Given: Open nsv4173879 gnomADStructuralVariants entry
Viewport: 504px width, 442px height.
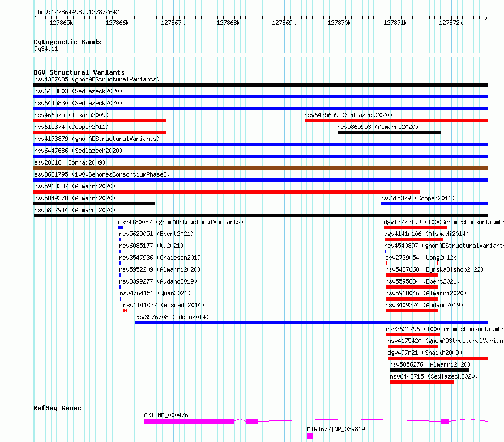Looking at the screenshot, I should tap(97, 139).
